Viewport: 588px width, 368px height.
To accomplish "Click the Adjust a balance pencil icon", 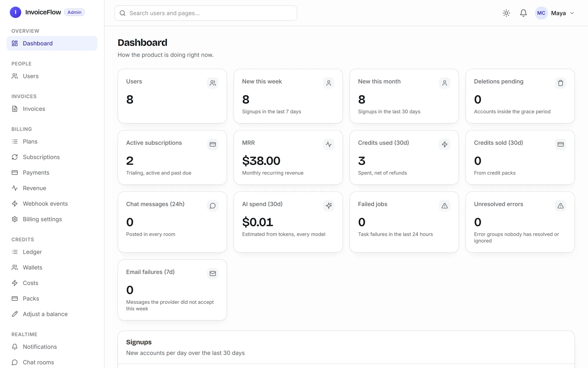I will (15, 314).
